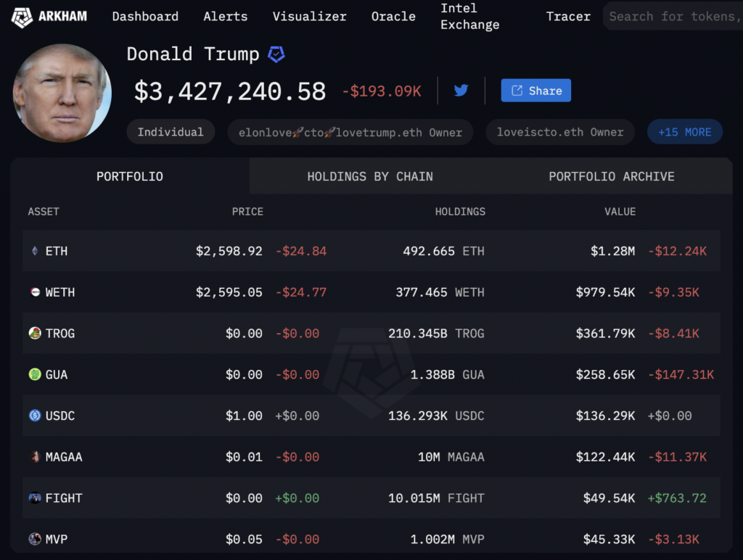Image resolution: width=743 pixels, height=560 pixels.
Task: Click the Donald Trump profile photo
Action: [62, 93]
